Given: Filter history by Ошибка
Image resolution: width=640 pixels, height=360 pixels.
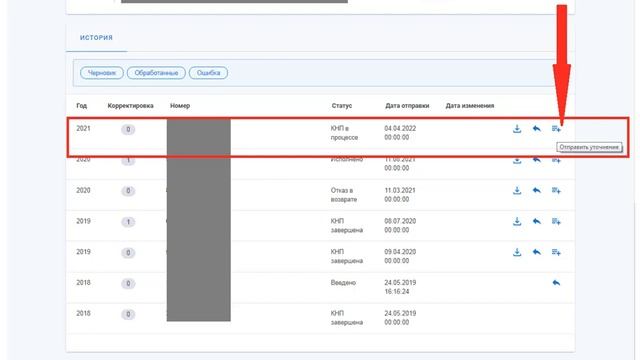Looking at the screenshot, I should (208, 73).
